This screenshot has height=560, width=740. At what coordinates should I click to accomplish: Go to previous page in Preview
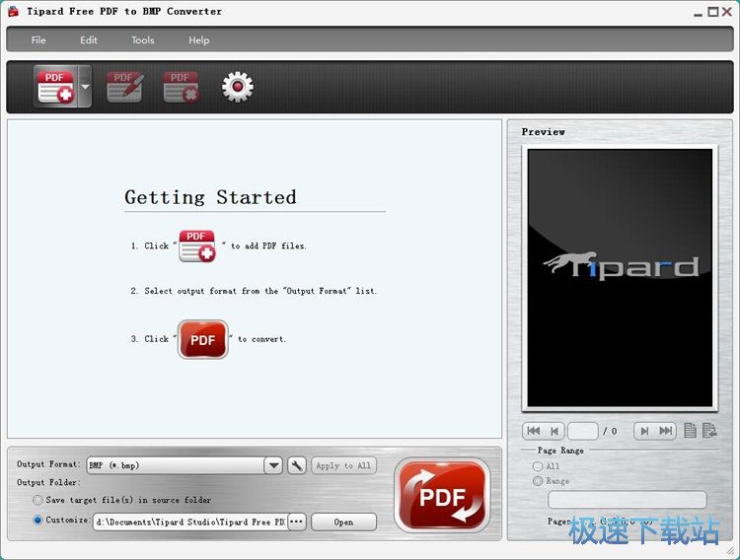pos(555,431)
